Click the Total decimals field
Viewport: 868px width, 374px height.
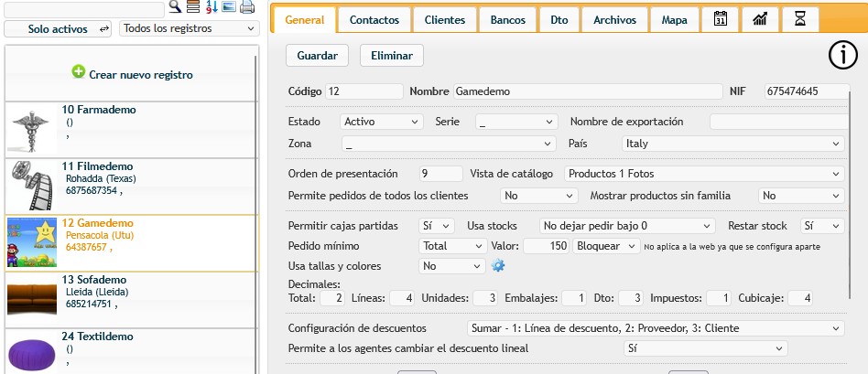click(332, 298)
